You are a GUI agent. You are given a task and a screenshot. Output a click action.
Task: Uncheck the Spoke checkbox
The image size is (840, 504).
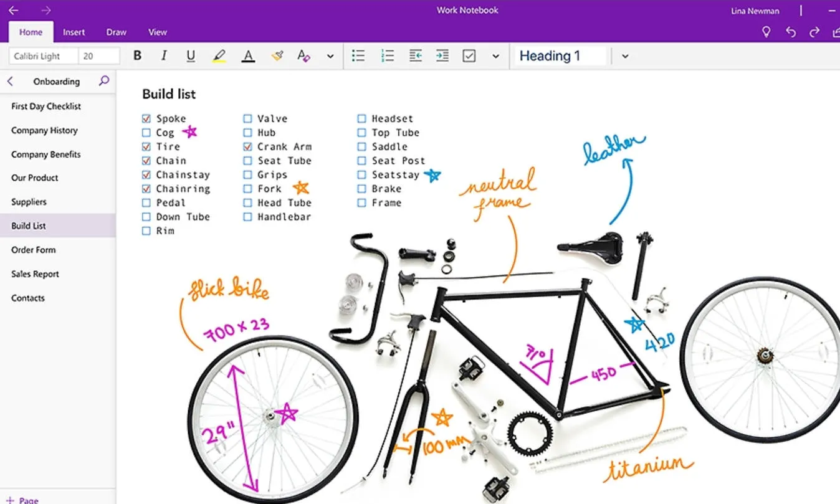146,118
